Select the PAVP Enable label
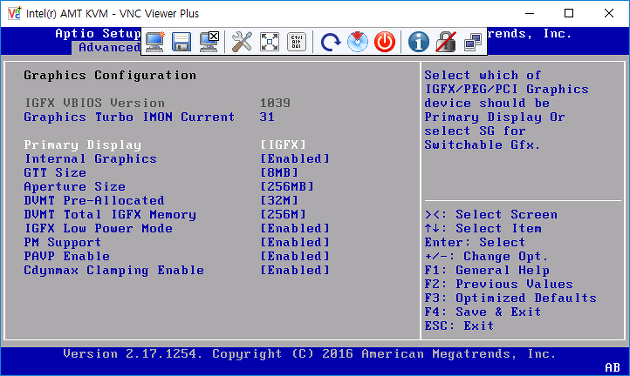Viewport: 630px width, 376px height. [67, 256]
